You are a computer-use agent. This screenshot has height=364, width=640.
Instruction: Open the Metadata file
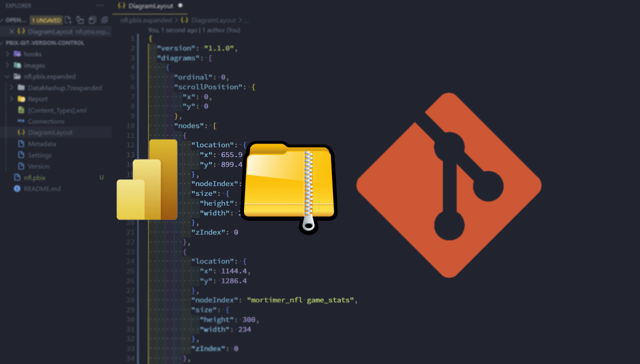[x=42, y=144]
